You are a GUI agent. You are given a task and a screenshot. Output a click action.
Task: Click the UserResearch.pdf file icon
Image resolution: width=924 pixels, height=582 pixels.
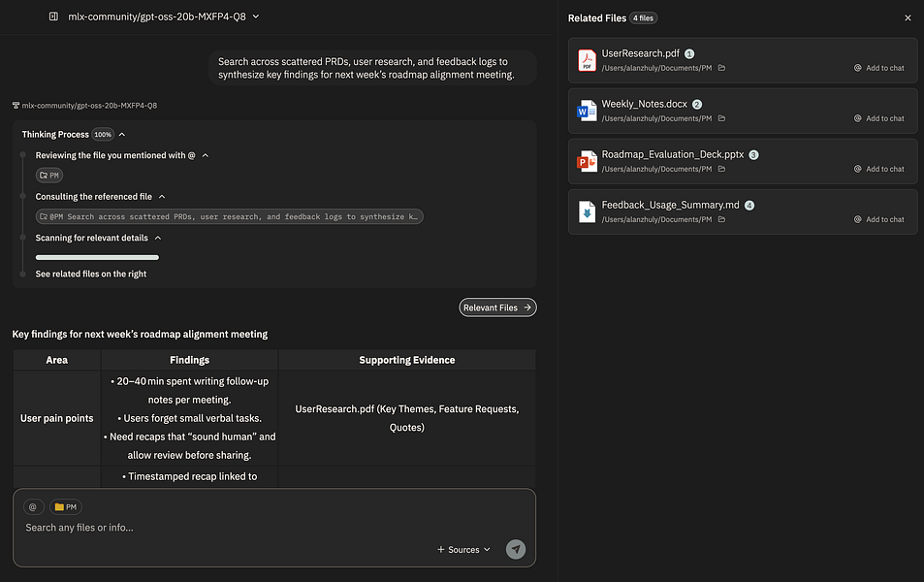pos(587,60)
